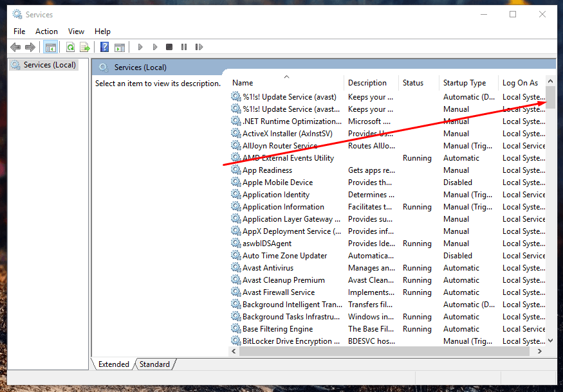Click 'Routes AllJo...' description cell
563x392 pixels.
tap(371, 146)
